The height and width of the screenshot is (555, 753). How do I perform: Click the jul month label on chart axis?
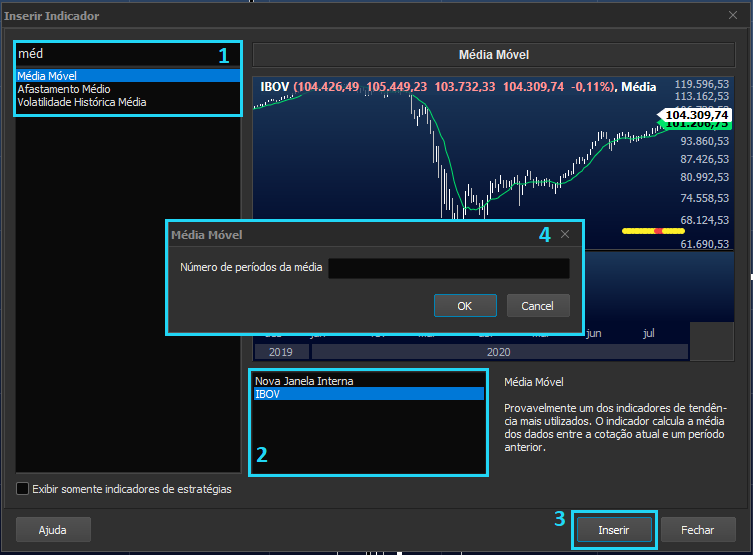[x=649, y=333]
